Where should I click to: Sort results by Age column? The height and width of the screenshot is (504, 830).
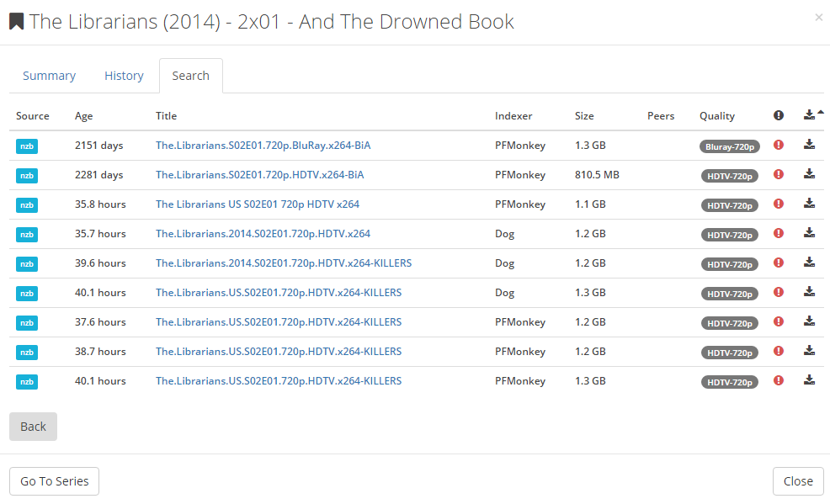(83, 116)
